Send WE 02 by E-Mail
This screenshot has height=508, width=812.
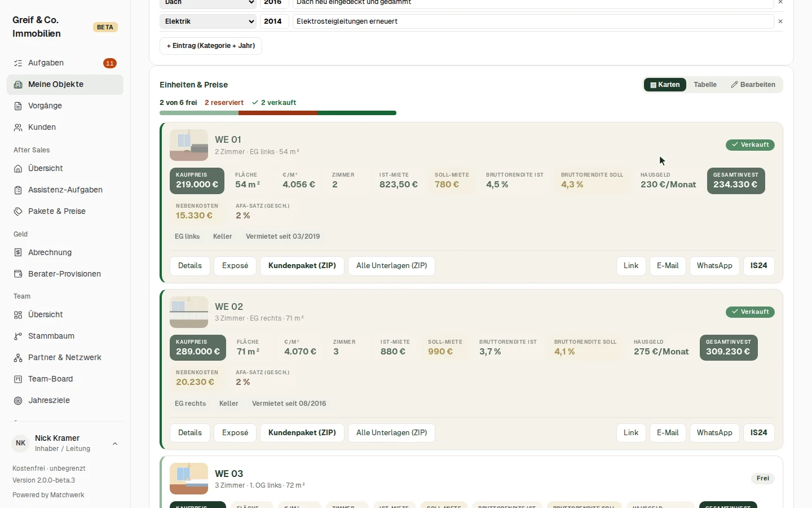pos(668,433)
